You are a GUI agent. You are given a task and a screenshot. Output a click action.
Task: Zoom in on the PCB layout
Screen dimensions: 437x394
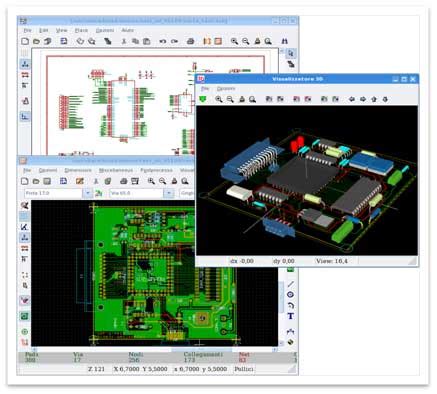point(151,181)
